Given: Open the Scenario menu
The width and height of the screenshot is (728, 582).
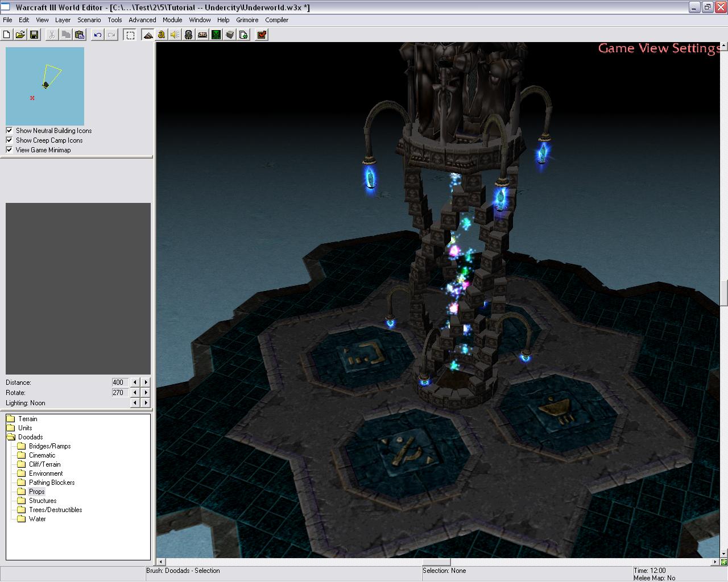Looking at the screenshot, I should pos(89,20).
